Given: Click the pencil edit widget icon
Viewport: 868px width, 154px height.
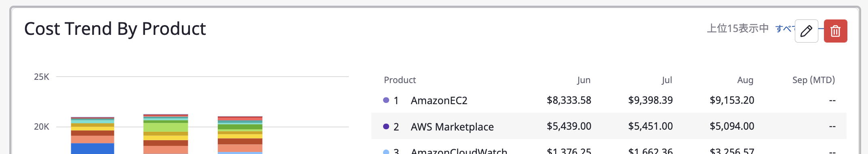Looking at the screenshot, I should (806, 31).
